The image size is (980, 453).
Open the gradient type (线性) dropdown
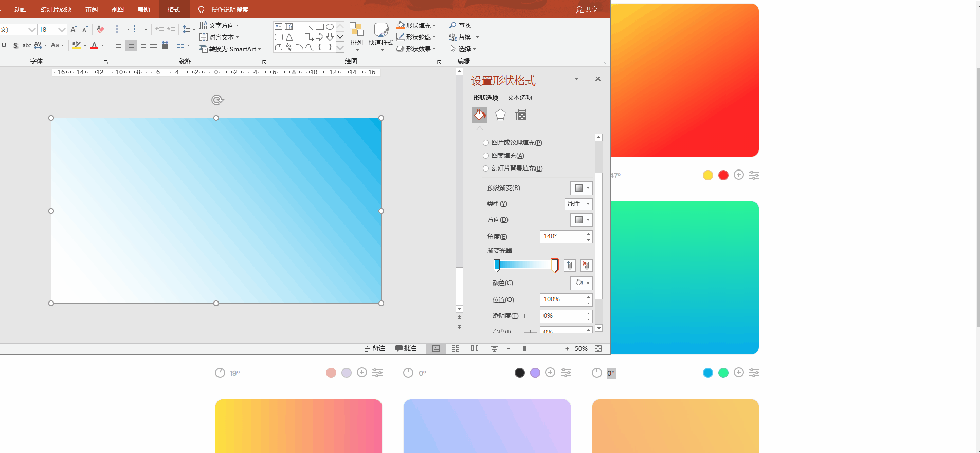[578, 204]
